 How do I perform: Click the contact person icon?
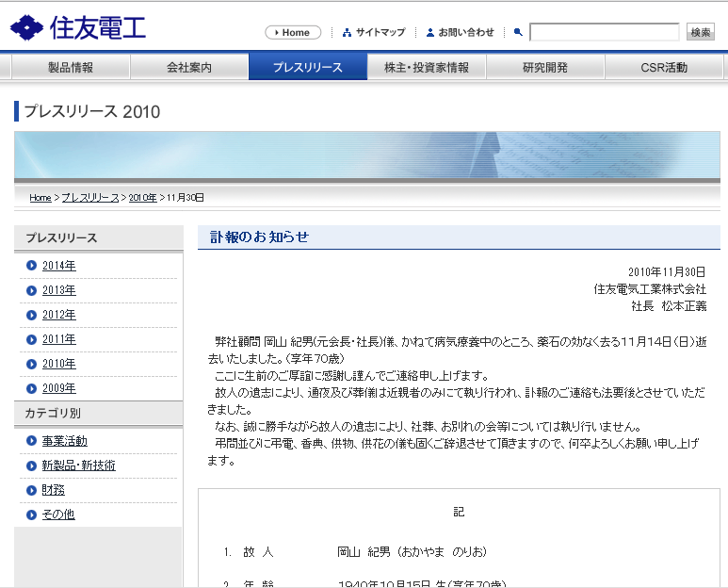[430, 33]
